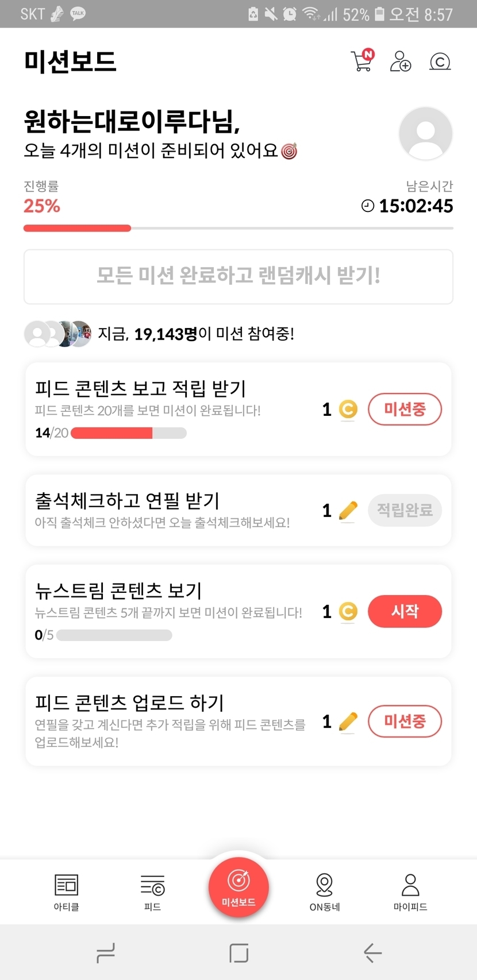Tap the coin icon on 뉴스트림 mission

[x=348, y=611]
